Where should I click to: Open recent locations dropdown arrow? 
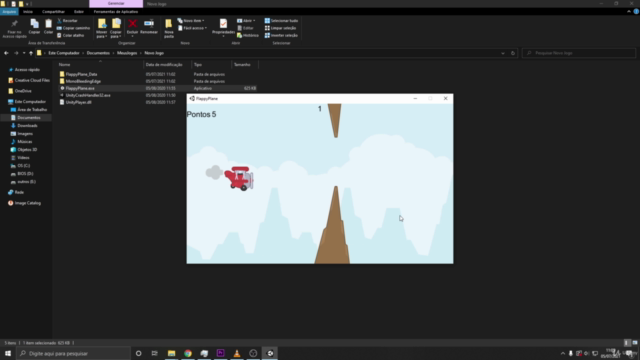coord(24,53)
